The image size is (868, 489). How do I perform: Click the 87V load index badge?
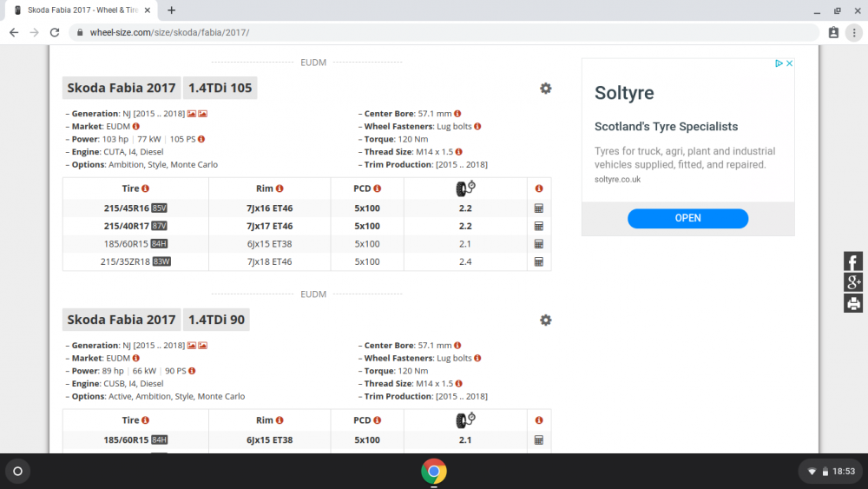pyautogui.click(x=160, y=226)
